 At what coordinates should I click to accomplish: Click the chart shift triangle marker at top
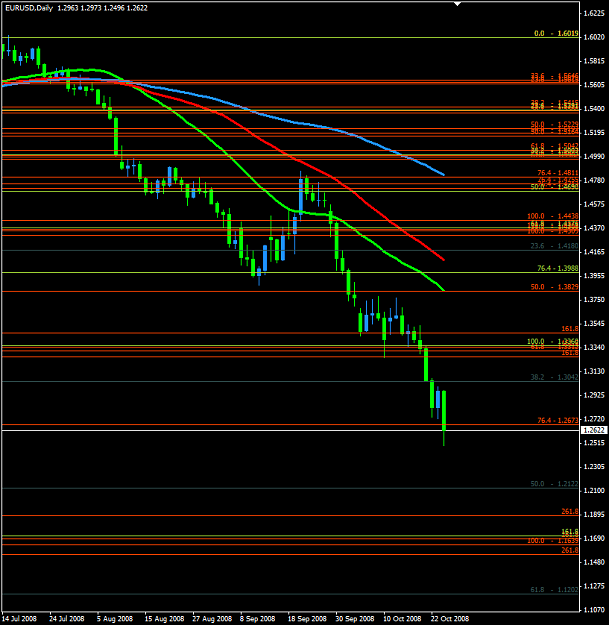(x=458, y=4)
